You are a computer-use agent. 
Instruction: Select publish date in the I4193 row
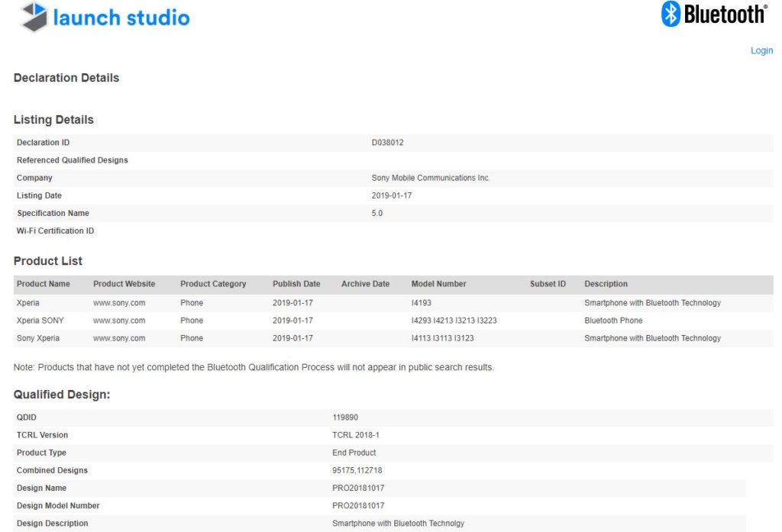(292, 303)
